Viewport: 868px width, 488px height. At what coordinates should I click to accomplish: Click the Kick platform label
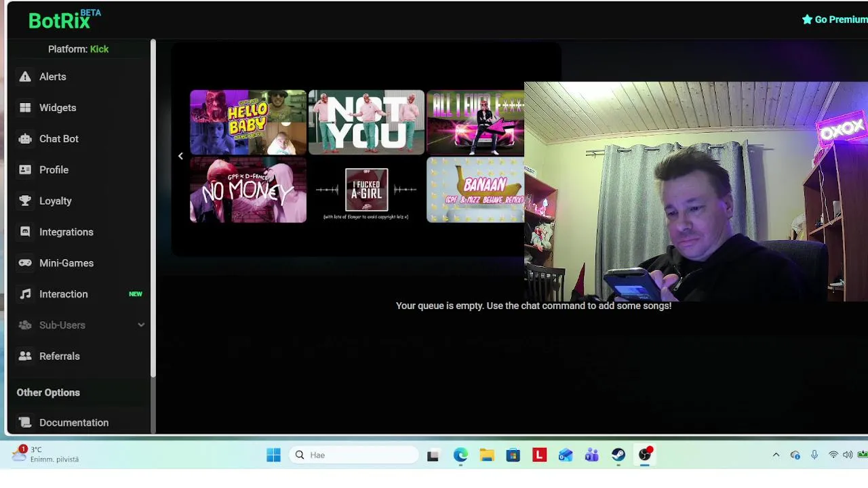pos(99,49)
